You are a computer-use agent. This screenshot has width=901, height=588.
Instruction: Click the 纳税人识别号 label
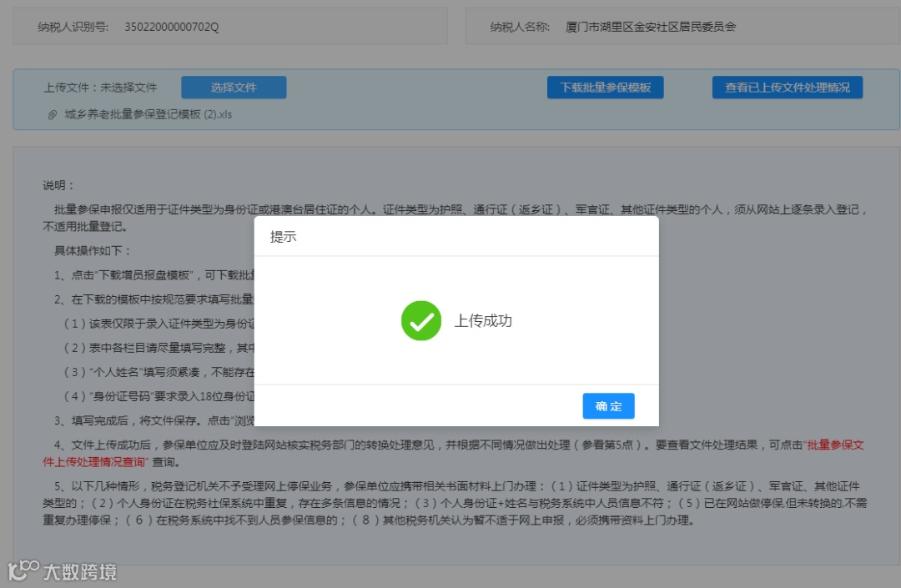[x=73, y=27]
